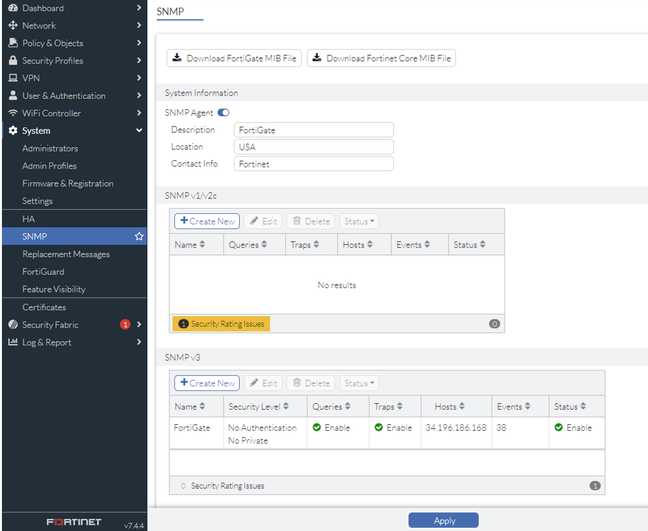Open Settings in System menu
Image resolution: width=648 pixels, height=531 pixels.
pos(37,201)
